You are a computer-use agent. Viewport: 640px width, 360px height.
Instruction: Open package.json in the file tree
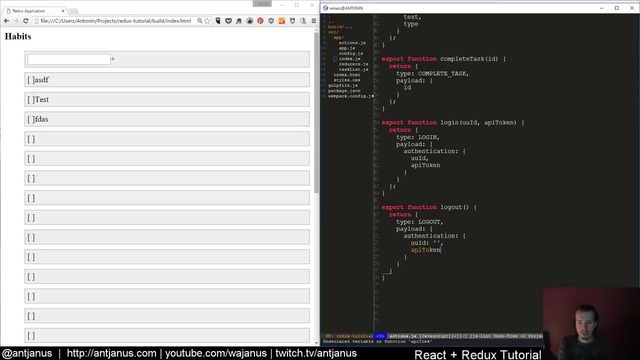[344, 91]
